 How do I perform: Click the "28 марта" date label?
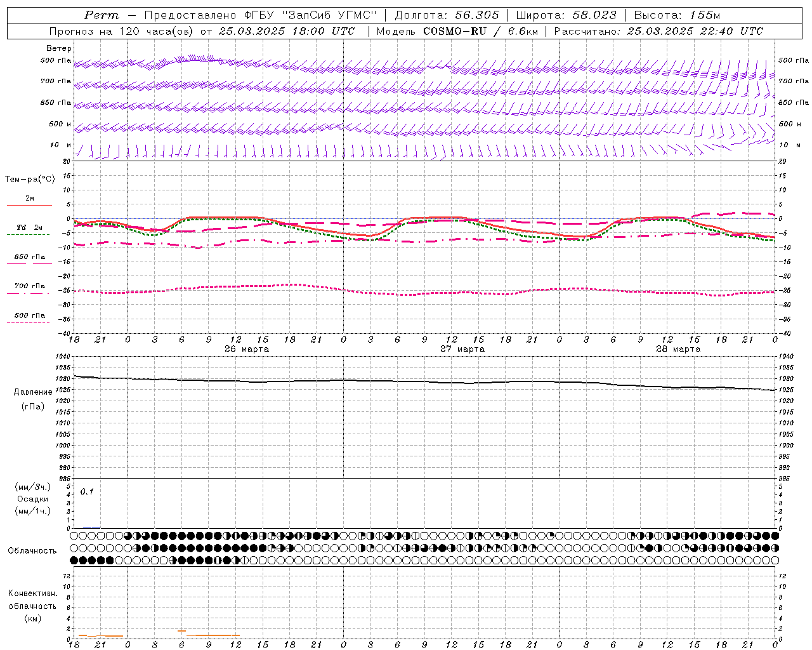(x=678, y=349)
